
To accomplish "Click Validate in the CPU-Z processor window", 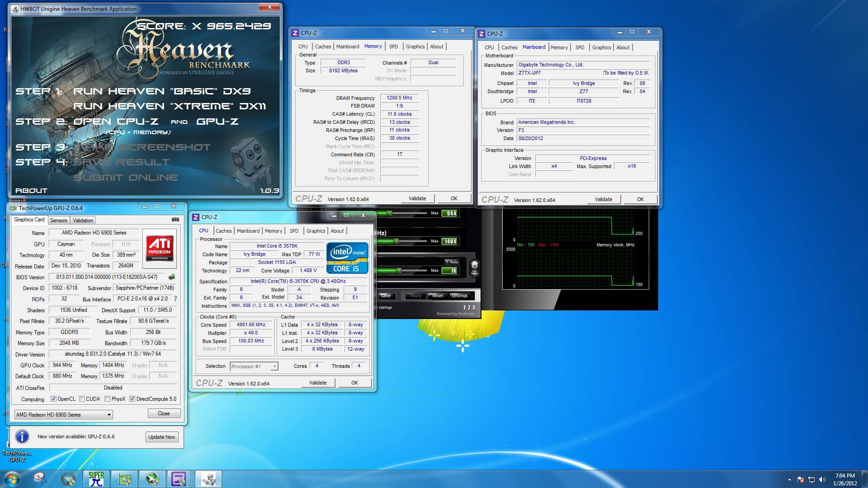I will click(318, 383).
